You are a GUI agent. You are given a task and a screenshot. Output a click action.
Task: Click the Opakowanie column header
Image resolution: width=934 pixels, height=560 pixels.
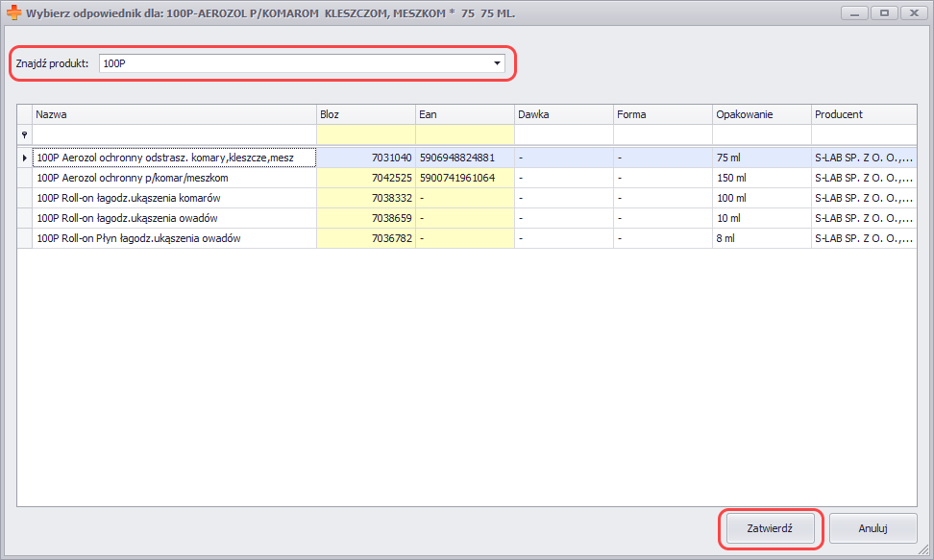[761, 114]
